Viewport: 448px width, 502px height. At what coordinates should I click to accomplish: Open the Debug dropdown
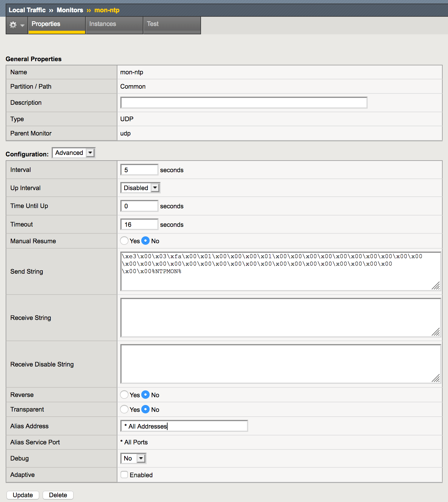coord(133,458)
